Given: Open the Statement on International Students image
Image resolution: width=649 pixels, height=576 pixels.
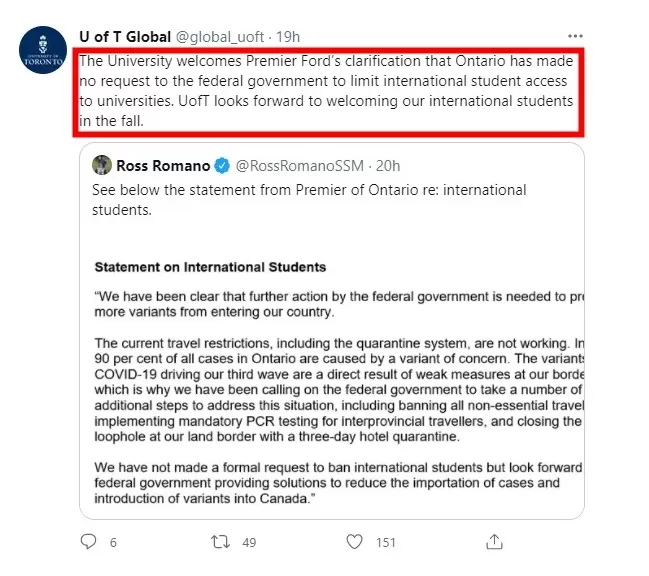Looking at the screenshot, I should click(x=332, y=379).
